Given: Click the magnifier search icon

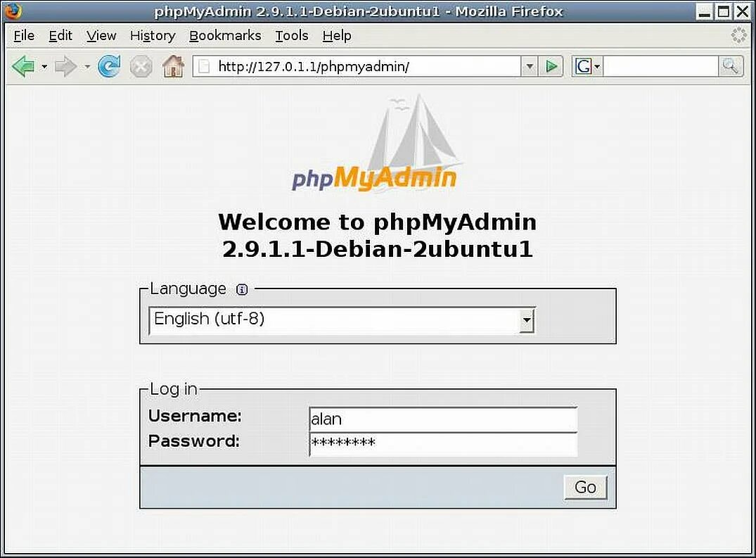Looking at the screenshot, I should click(x=730, y=66).
